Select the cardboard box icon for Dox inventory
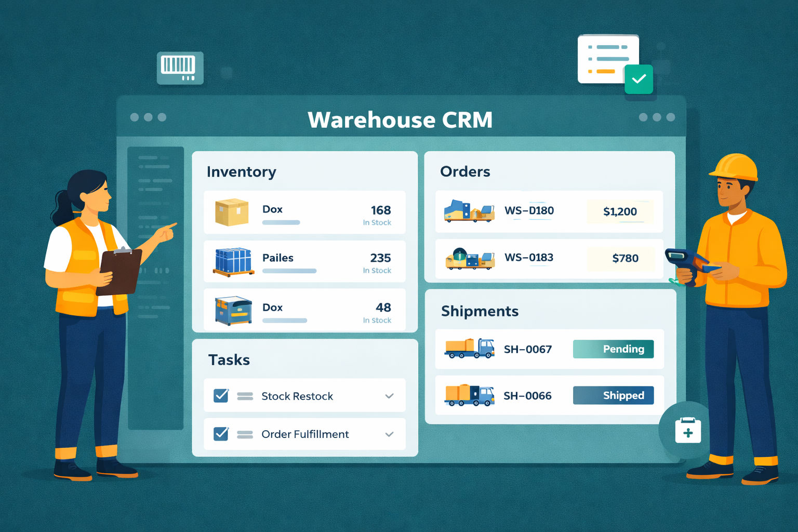Viewport: 798px width, 532px height. coord(232,212)
